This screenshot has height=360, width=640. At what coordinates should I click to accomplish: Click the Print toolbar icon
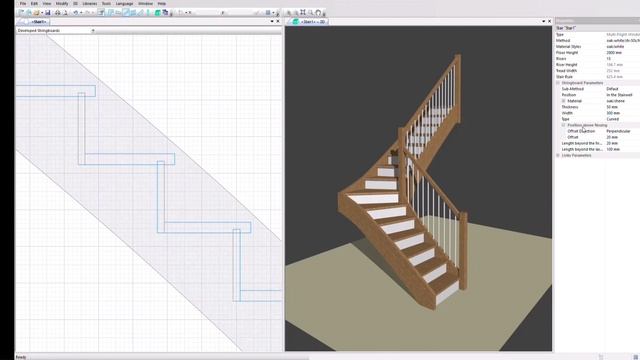click(58, 13)
